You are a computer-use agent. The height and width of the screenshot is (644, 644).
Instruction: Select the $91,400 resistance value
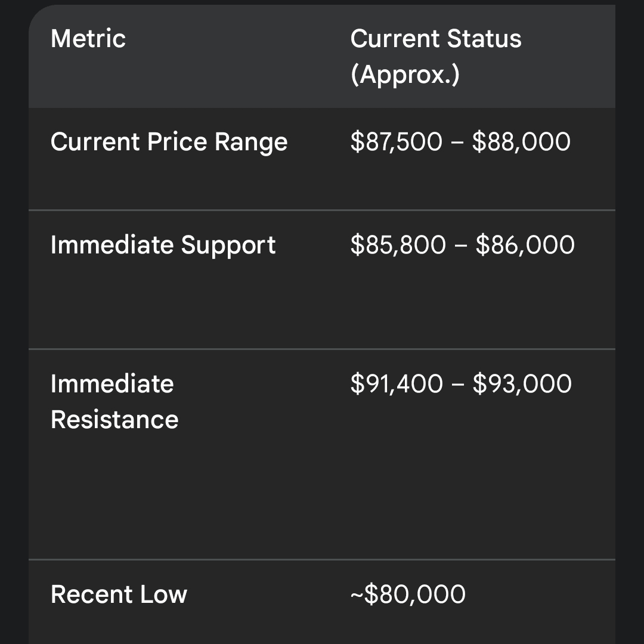click(397, 384)
